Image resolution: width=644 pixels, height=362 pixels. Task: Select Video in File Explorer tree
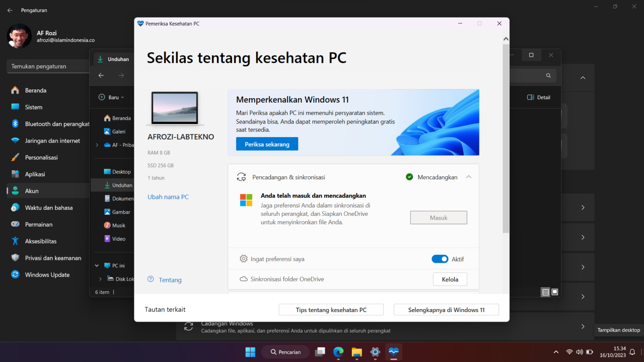pos(115,239)
